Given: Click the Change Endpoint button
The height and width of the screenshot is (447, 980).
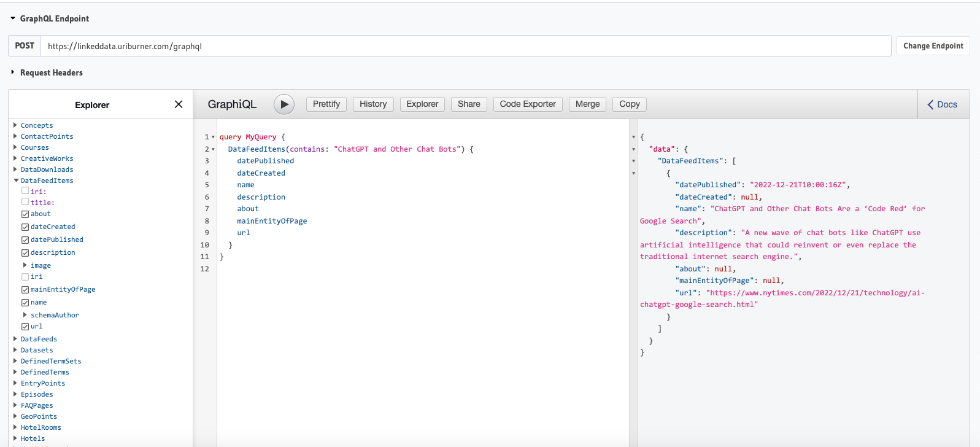Looking at the screenshot, I should (933, 46).
